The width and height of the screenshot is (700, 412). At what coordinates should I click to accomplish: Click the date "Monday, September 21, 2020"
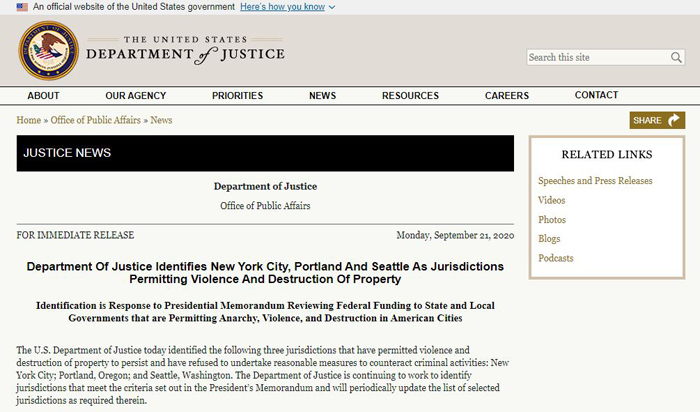point(455,235)
